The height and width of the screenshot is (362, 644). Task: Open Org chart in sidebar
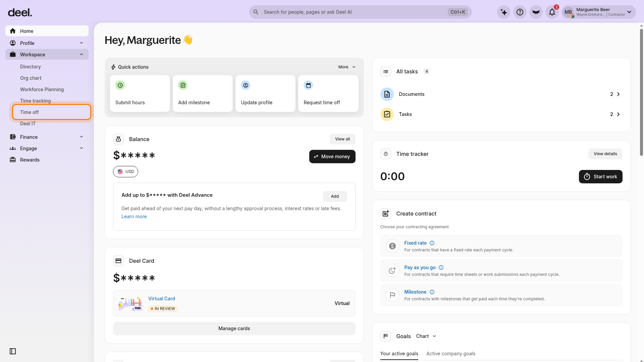31,78
